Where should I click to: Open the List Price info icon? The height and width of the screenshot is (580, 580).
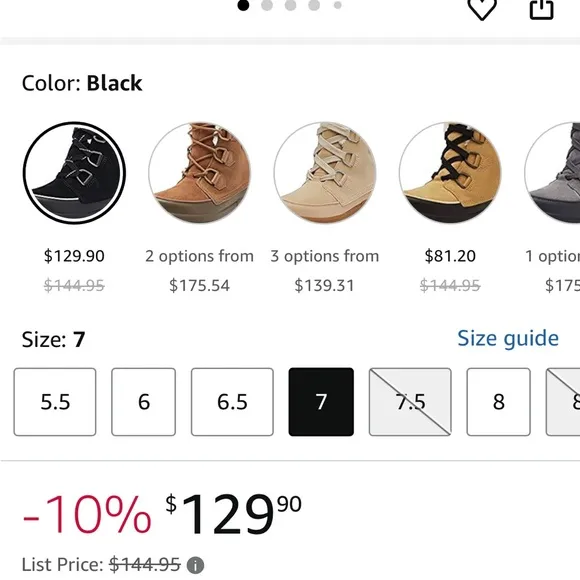(195, 565)
